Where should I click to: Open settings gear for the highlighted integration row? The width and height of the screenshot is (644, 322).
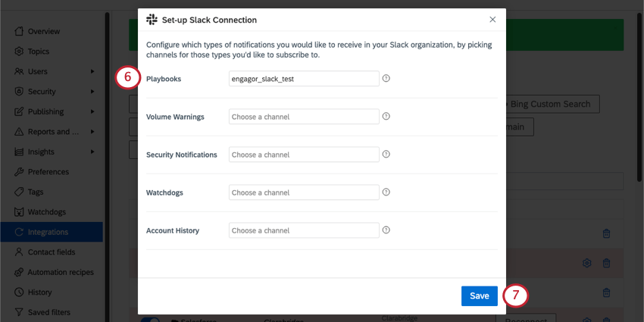coord(587,263)
